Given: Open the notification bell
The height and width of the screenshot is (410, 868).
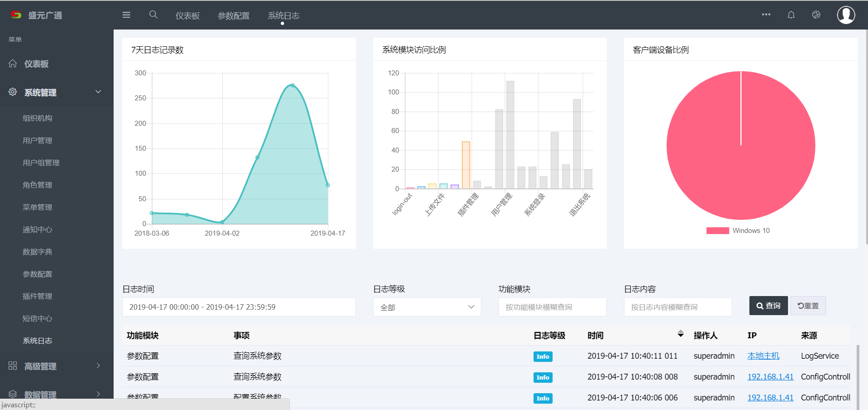Looking at the screenshot, I should pos(791,15).
